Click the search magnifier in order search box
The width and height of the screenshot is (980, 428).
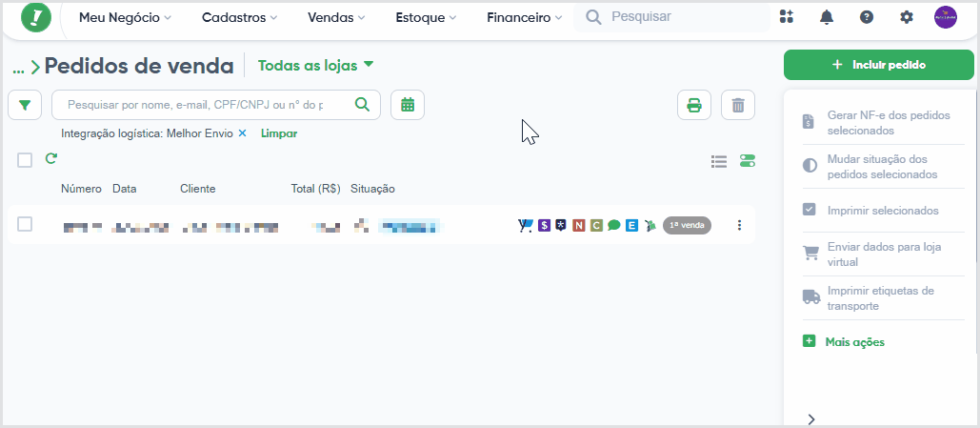point(362,105)
